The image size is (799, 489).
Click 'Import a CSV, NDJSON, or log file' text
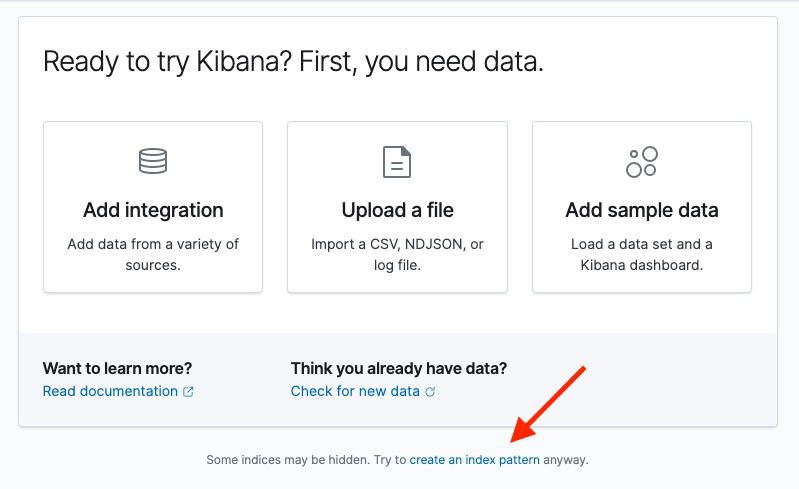click(x=397, y=254)
